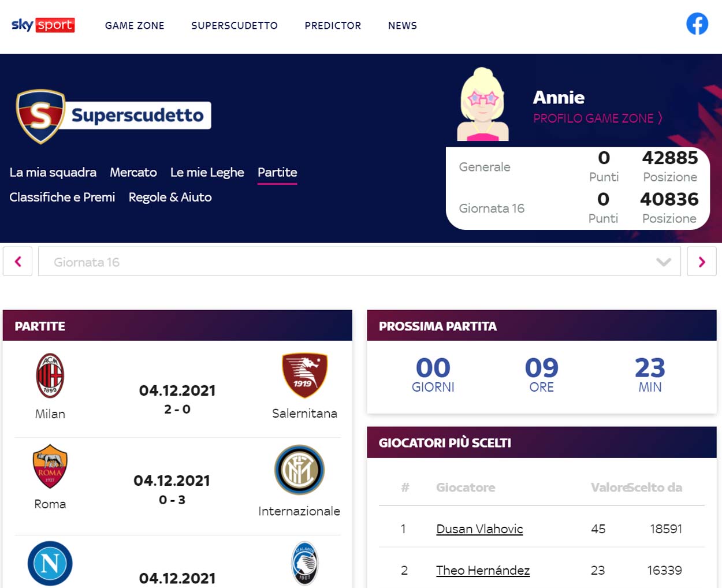The image size is (722, 588).
Task: Click the Internazionale crest
Action: coord(299,470)
